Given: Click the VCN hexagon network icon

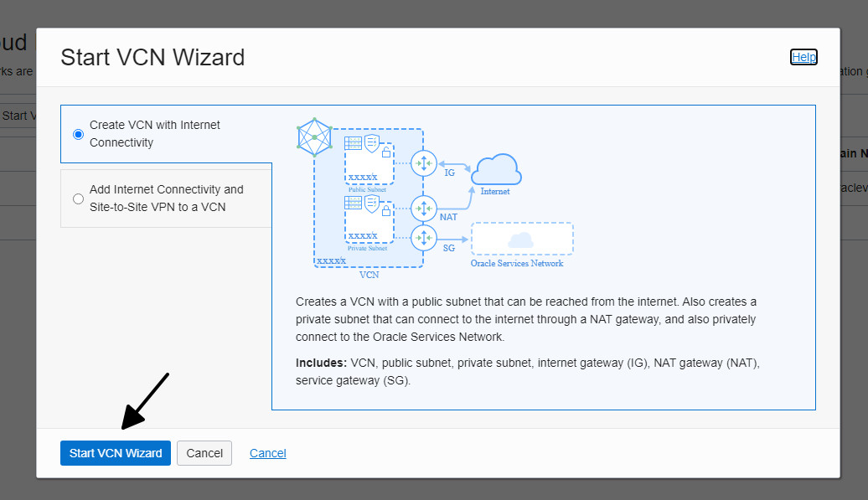Looking at the screenshot, I should click(x=314, y=137).
